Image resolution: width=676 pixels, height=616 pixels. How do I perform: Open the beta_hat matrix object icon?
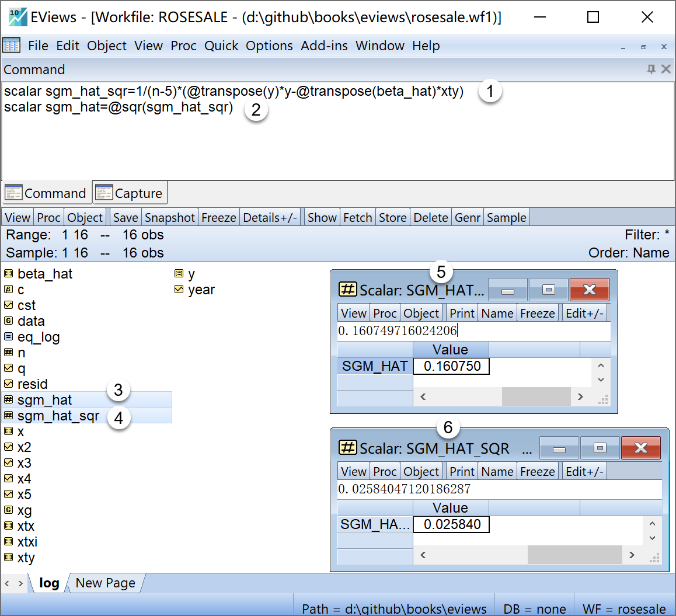(8, 274)
